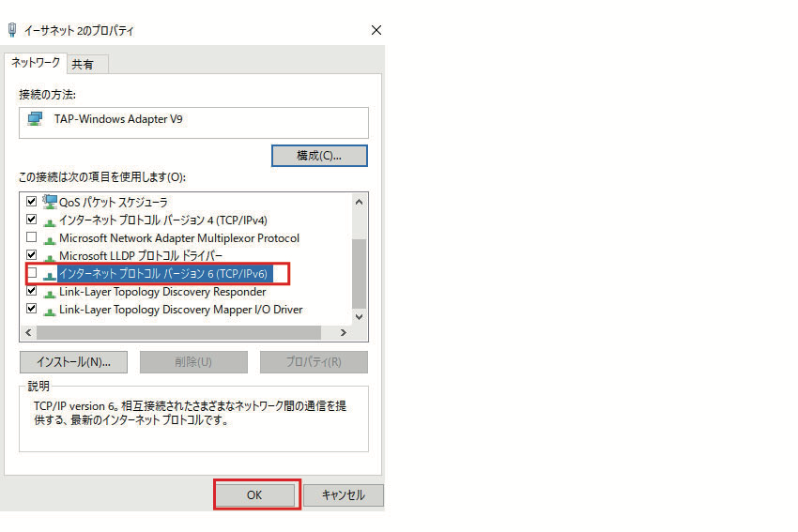Viewport: 798px width, 532px height.
Task: Click the インストール(N)... button
Action: pos(74,362)
